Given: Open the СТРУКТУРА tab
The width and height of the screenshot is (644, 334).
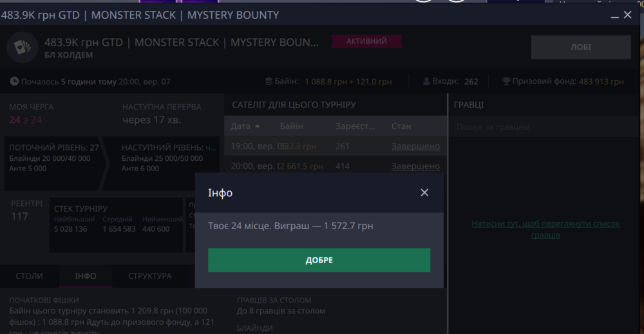Looking at the screenshot, I should (x=149, y=276).
